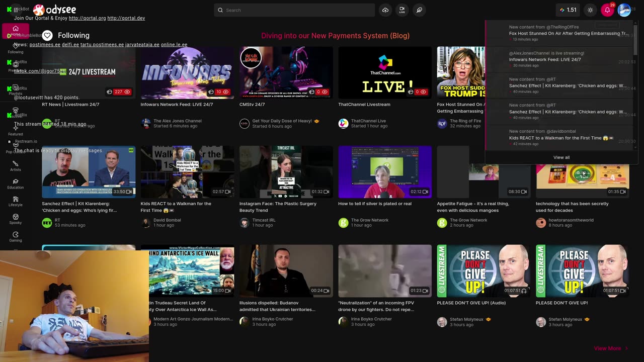Open Spooky category in sidebar
Viewport: 644px width, 362px height.
16,219
